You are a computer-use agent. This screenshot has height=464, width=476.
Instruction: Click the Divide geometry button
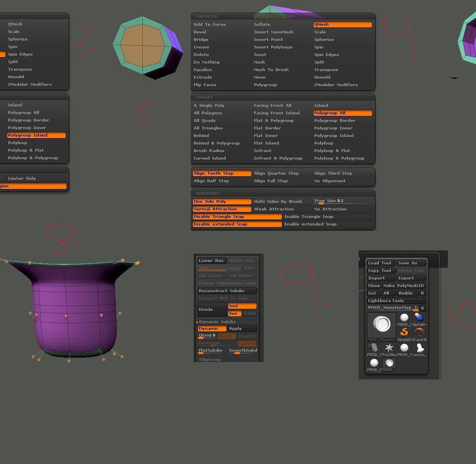(x=212, y=310)
